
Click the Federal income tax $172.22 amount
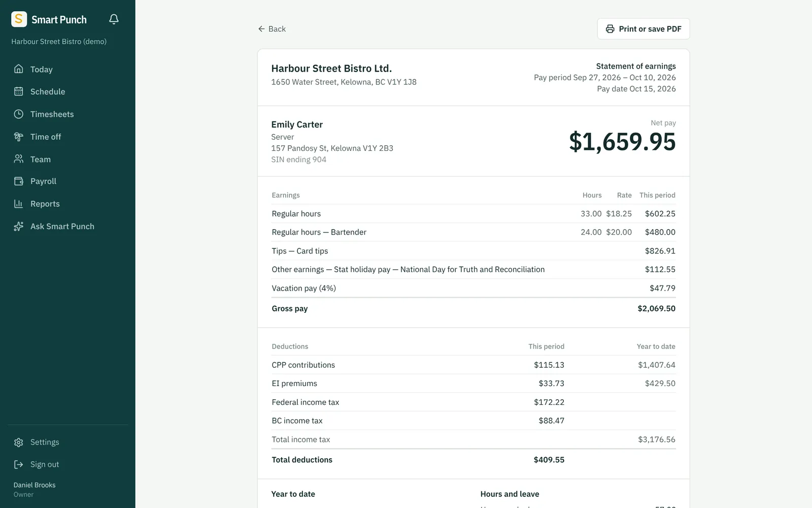[x=549, y=402]
